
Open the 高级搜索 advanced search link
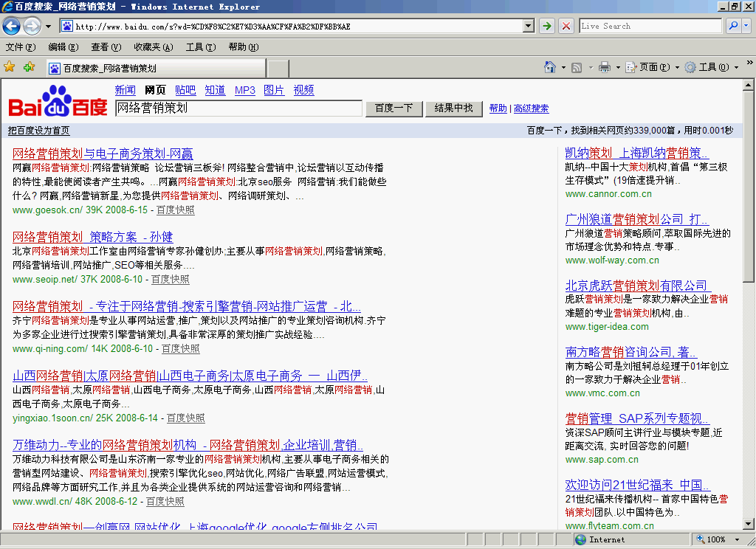pyautogui.click(x=531, y=108)
